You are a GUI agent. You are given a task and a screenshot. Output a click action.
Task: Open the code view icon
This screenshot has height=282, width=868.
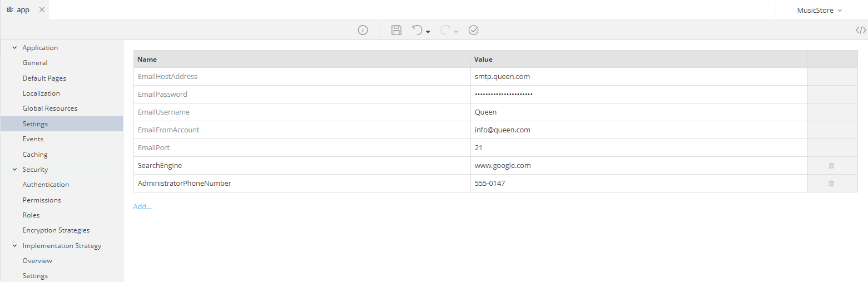(860, 30)
